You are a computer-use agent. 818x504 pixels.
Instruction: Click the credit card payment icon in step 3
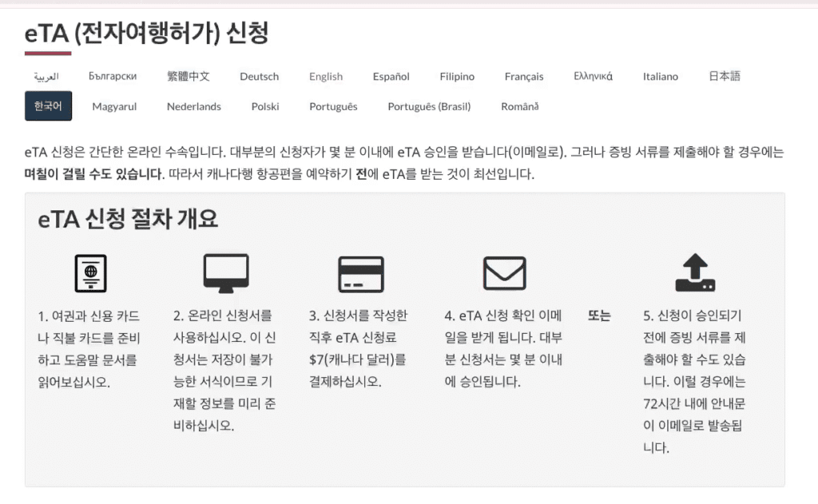click(361, 273)
